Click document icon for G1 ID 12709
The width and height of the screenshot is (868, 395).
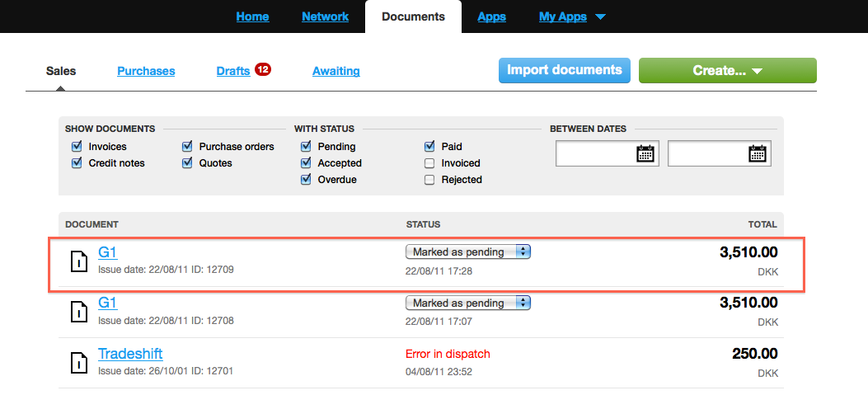pyautogui.click(x=79, y=262)
